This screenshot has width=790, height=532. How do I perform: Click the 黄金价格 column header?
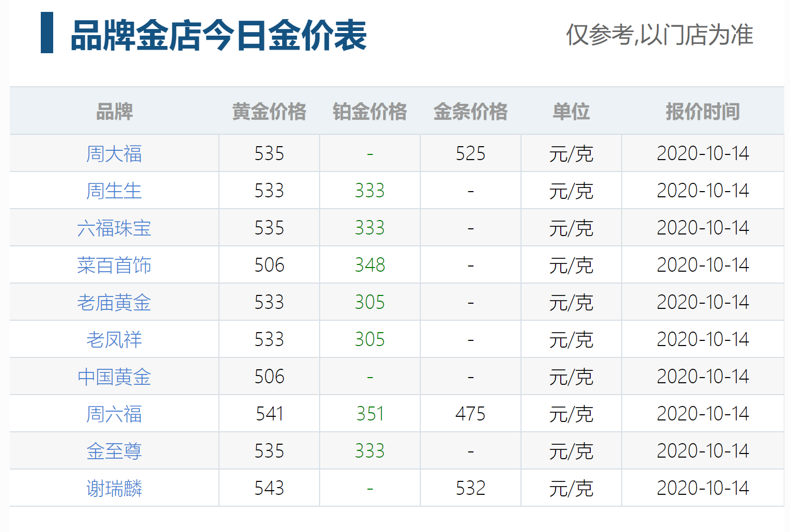click(x=269, y=112)
